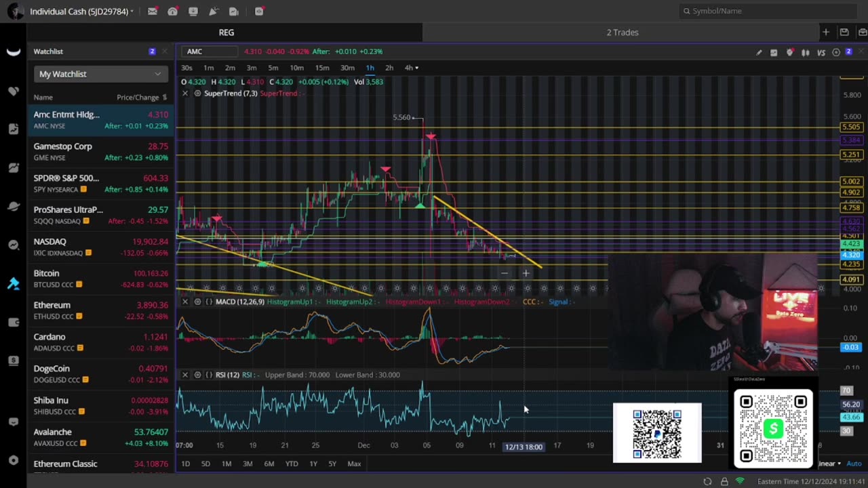Set chart range to 1Y
The height and width of the screenshot is (488, 868).
coord(313,464)
